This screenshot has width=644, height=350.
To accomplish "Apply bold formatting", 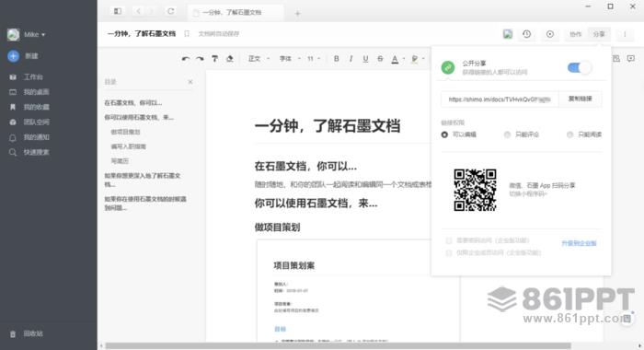I will point(337,59).
